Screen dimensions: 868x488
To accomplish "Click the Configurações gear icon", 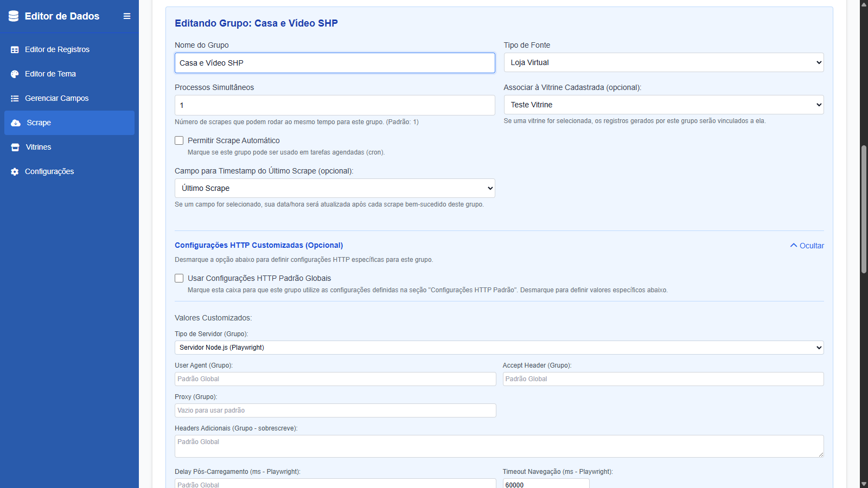I will [15, 171].
